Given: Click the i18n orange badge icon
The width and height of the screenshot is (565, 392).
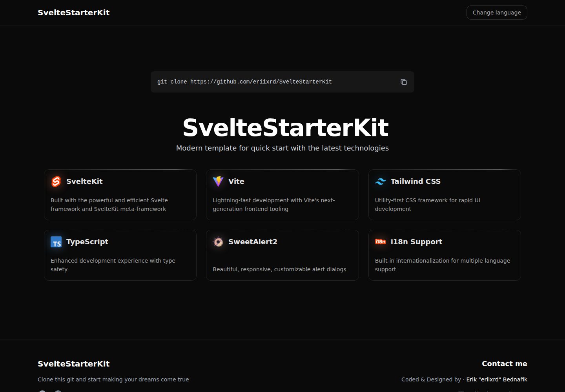Looking at the screenshot, I should click(x=381, y=241).
